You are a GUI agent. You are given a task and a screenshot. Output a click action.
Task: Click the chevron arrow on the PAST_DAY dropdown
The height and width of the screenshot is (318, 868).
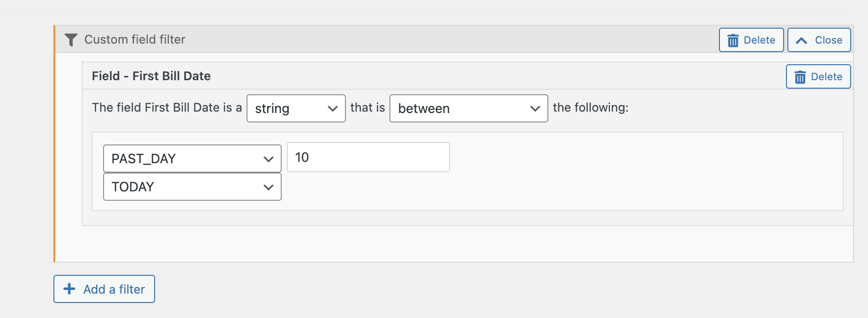tap(269, 159)
